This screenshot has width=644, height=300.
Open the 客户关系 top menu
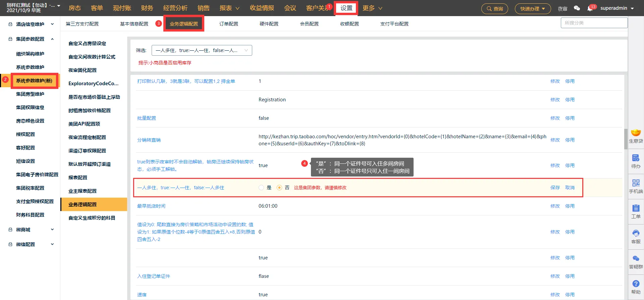pos(318,8)
